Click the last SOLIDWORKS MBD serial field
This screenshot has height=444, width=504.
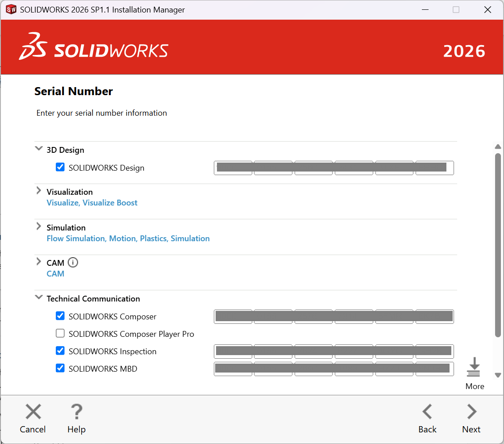tap(435, 369)
